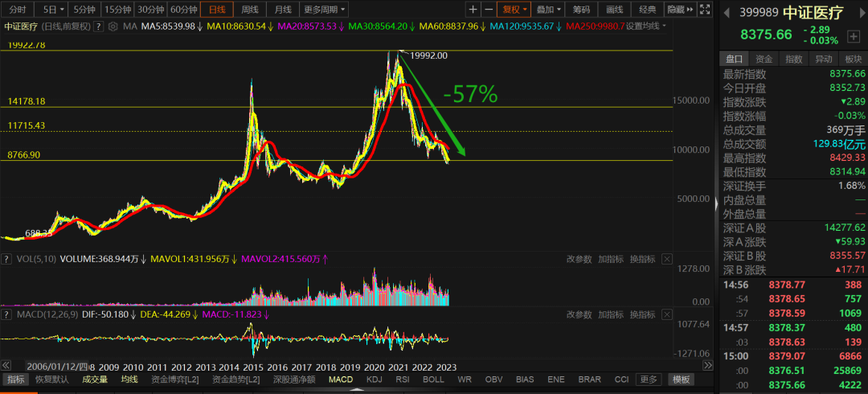Toggle the 成交量 volume indicator
868x394 pixels.
95,380
